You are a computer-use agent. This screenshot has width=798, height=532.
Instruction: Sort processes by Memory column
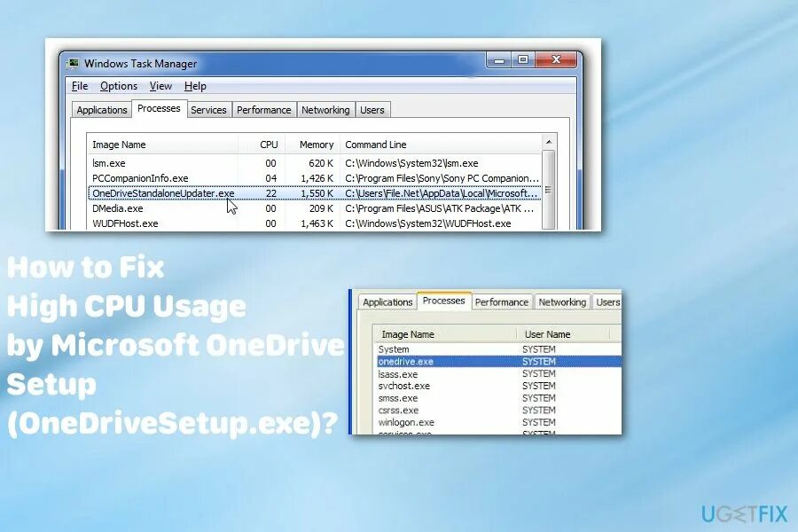[312, 145]
